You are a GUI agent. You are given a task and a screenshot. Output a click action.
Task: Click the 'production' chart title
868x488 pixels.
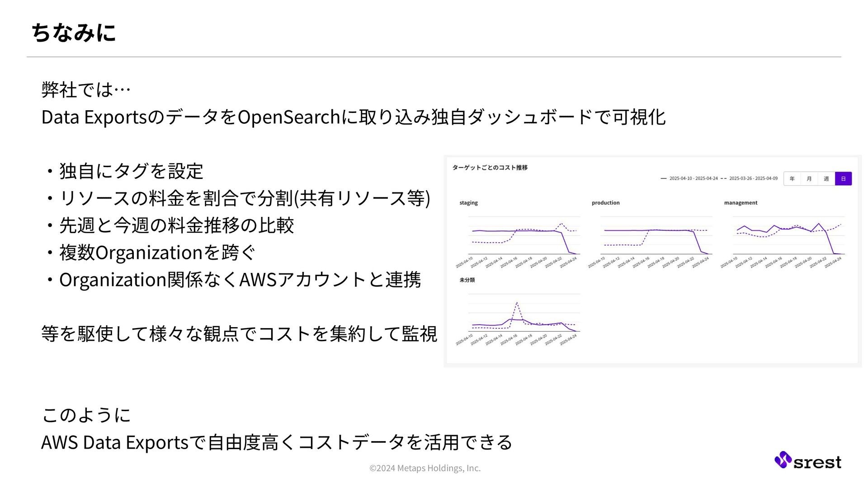click(x=605, y=203)
